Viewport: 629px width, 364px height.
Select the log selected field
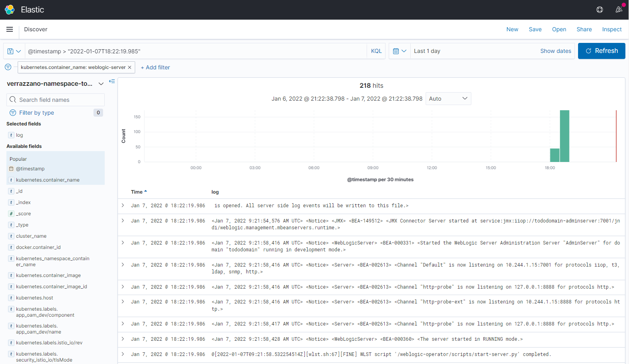[x=19, y=135]
